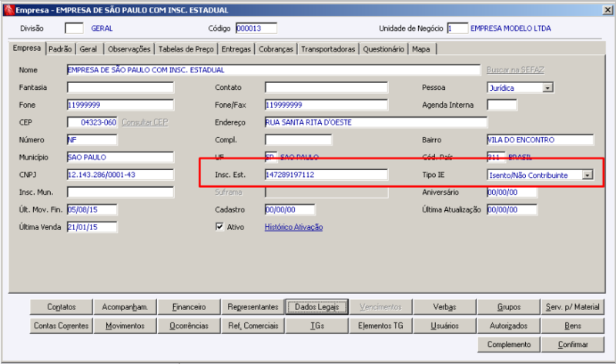Click the Confirmar button
The width and height of the screenshot is (616, 364).
coord(573,344)
